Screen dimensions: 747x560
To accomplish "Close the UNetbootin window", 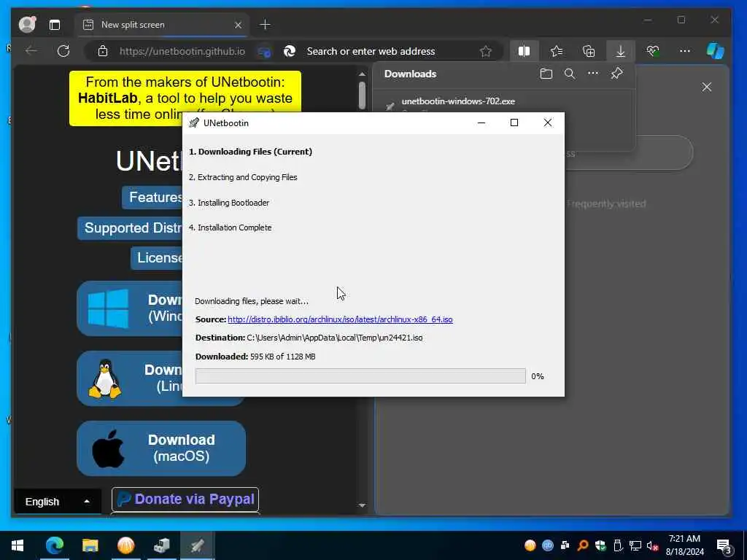I will coord(548,122).
